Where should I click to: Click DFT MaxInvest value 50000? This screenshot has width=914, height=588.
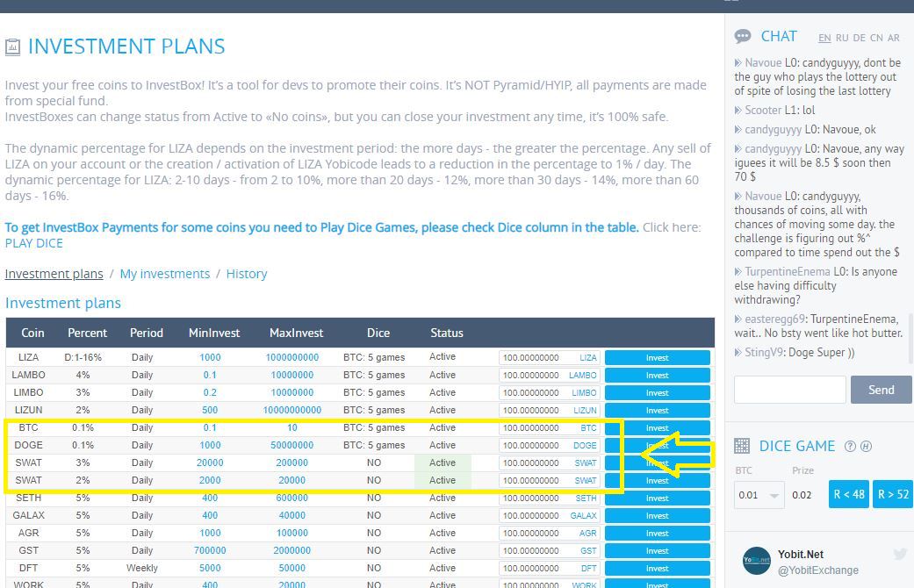[292, 568]
